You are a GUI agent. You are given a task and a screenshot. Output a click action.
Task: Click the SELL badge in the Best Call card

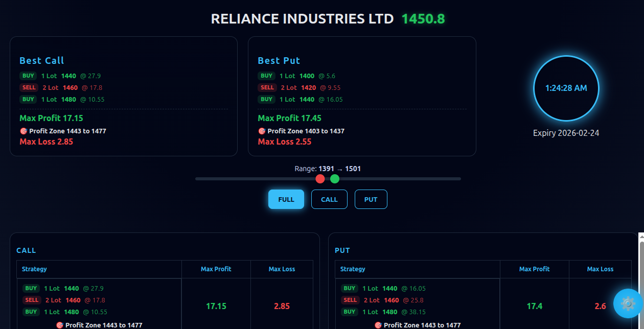[x=29, y=87]
